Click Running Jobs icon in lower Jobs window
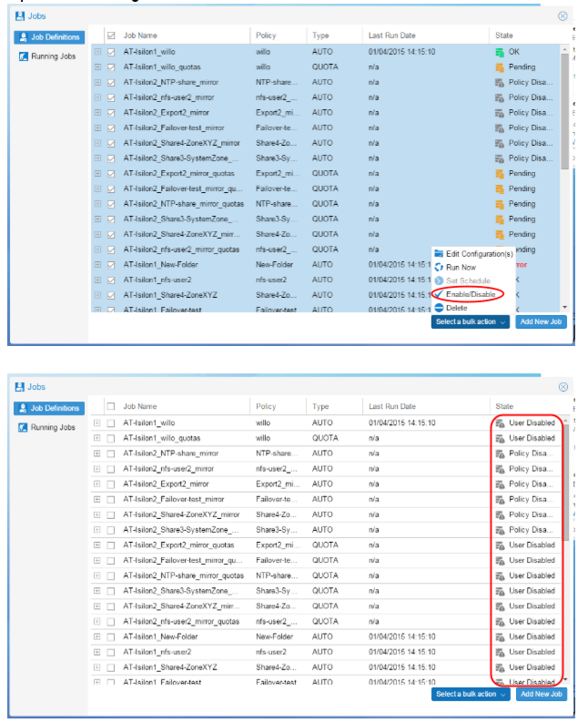Screen dimensions: 588x723 (23, 427)
